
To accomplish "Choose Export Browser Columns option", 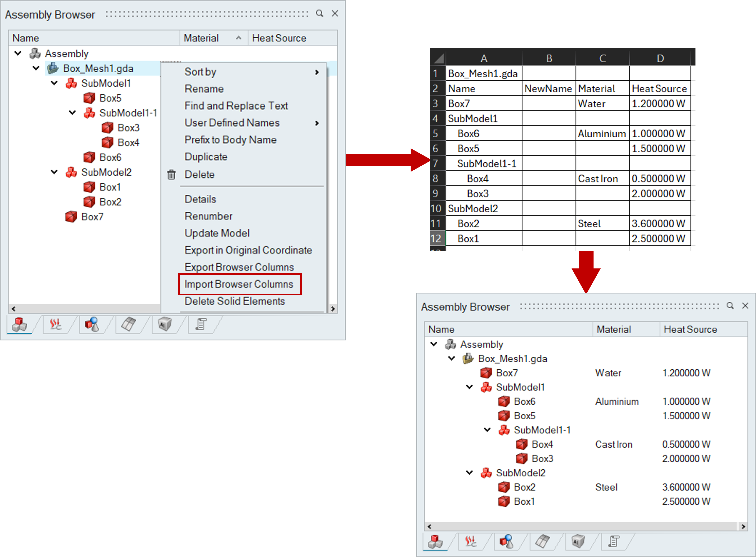I will click(x=239, y=267).
